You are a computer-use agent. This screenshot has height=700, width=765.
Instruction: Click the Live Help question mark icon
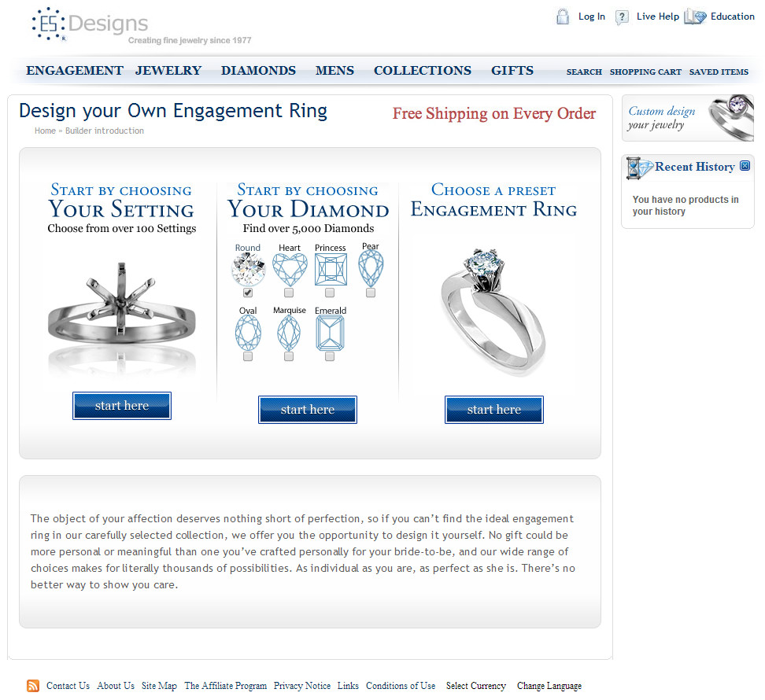coord(622,17)
